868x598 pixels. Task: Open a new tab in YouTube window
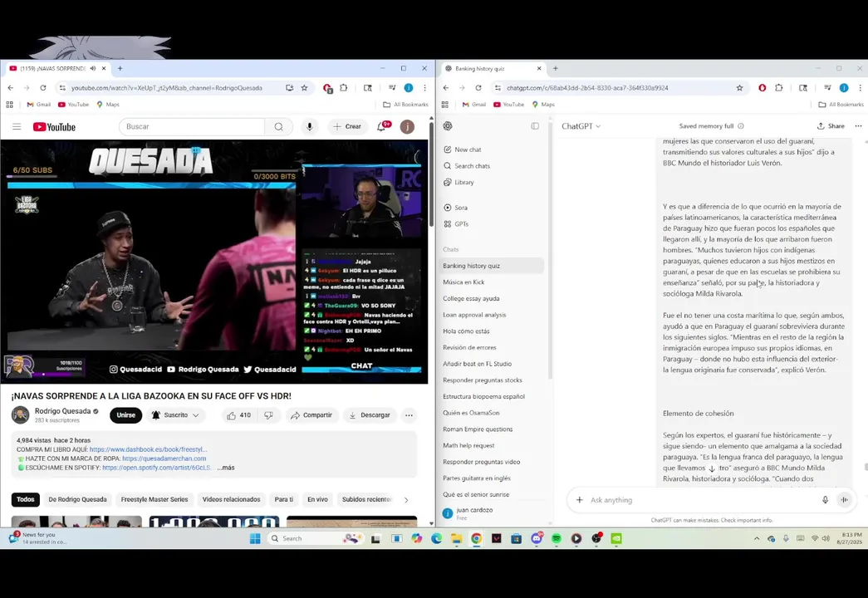click(120, 68)
